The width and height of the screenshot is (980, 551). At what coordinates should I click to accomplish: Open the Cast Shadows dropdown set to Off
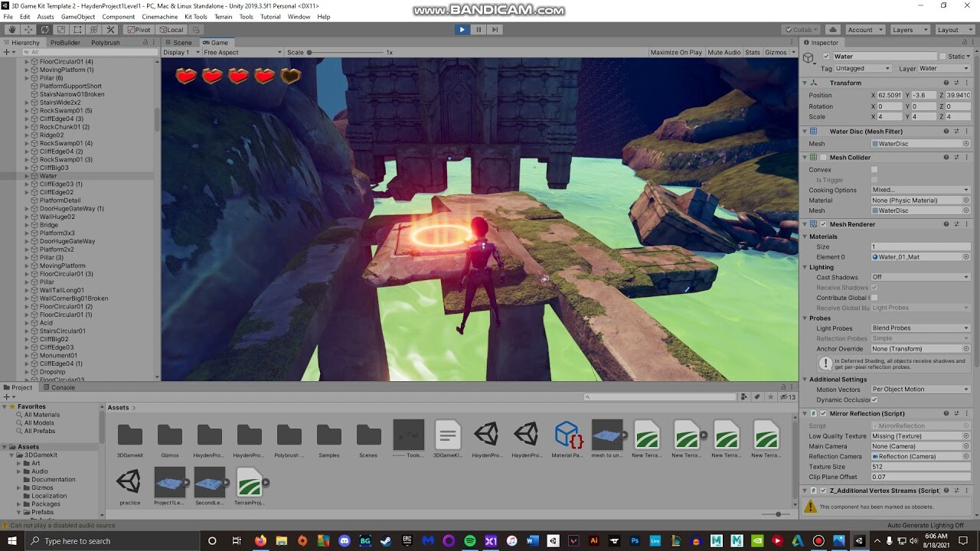point(919,277)
